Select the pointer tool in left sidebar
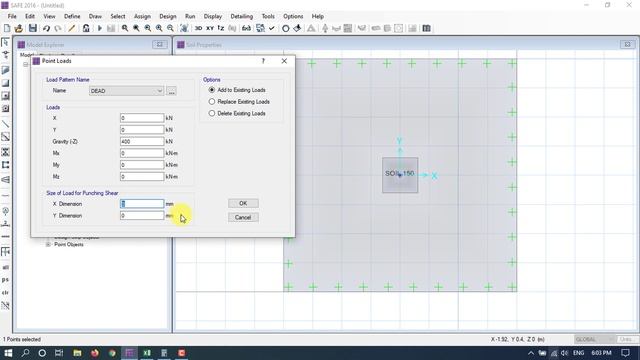The image size is (640, 360). coord(5,42)
